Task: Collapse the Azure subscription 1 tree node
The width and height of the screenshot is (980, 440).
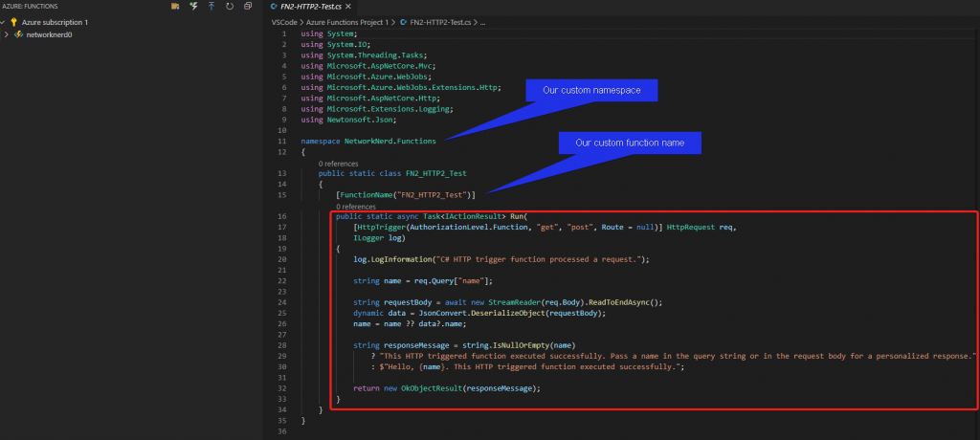Action: pos(3,22)
